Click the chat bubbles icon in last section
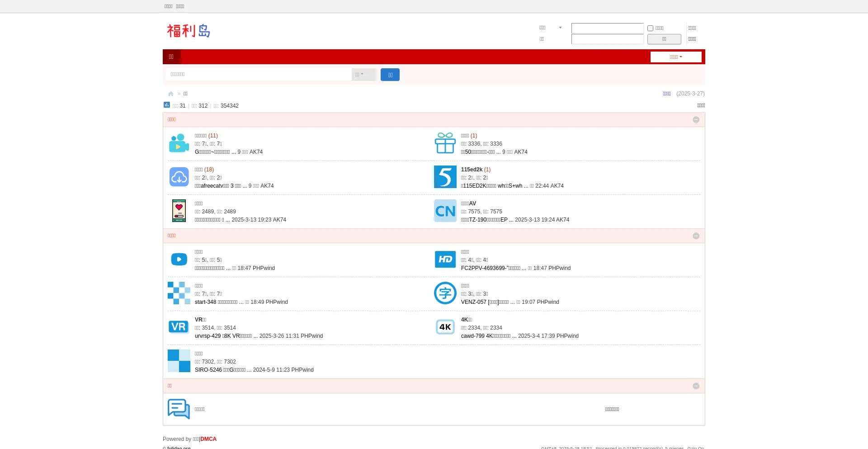The height and width of the screenshot is (449, 868). (x=179, y=409)
